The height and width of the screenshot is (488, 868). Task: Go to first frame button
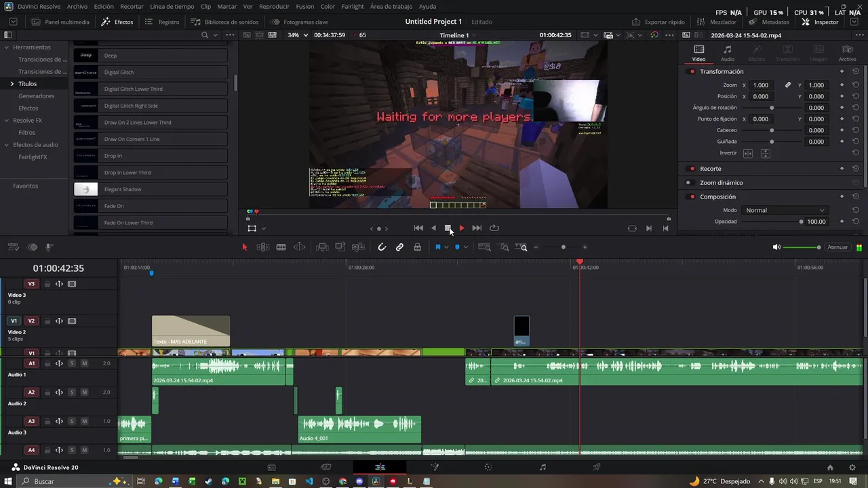418,228
